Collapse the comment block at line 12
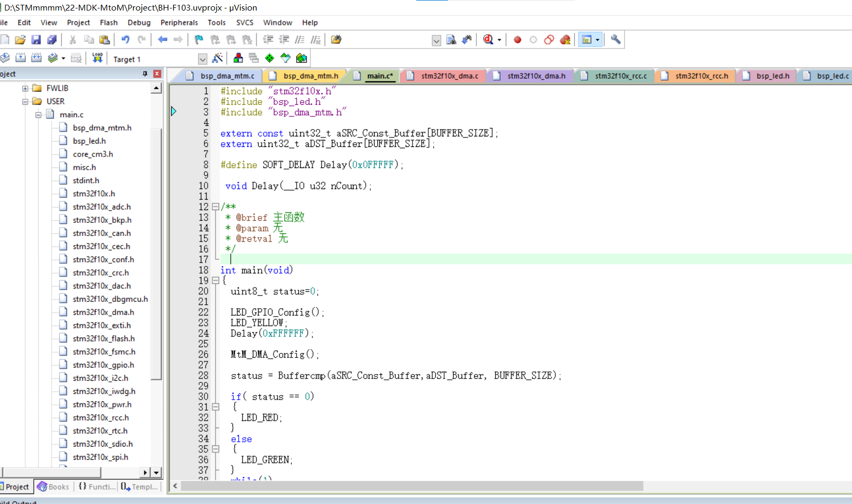This screenshot has width=852, height=504. tap(216, 207)
